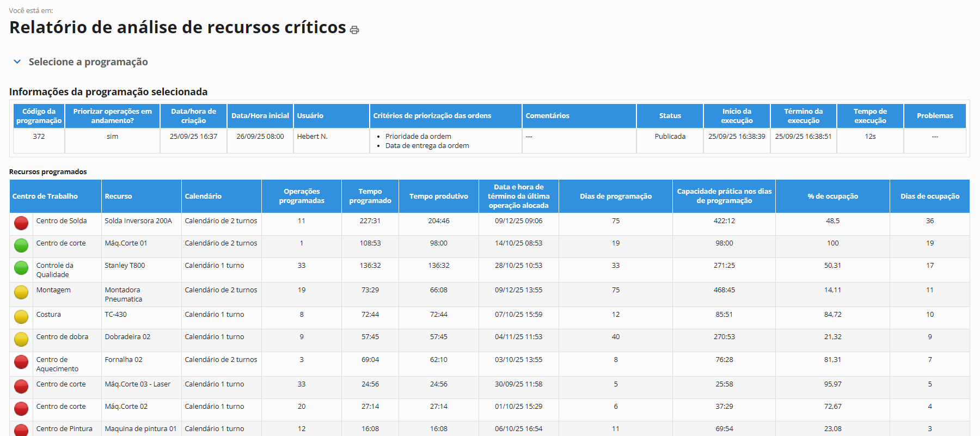Select the 'Selecione a programação' heading text
Viewport: 980px width, 436px height.
point(88,62)
